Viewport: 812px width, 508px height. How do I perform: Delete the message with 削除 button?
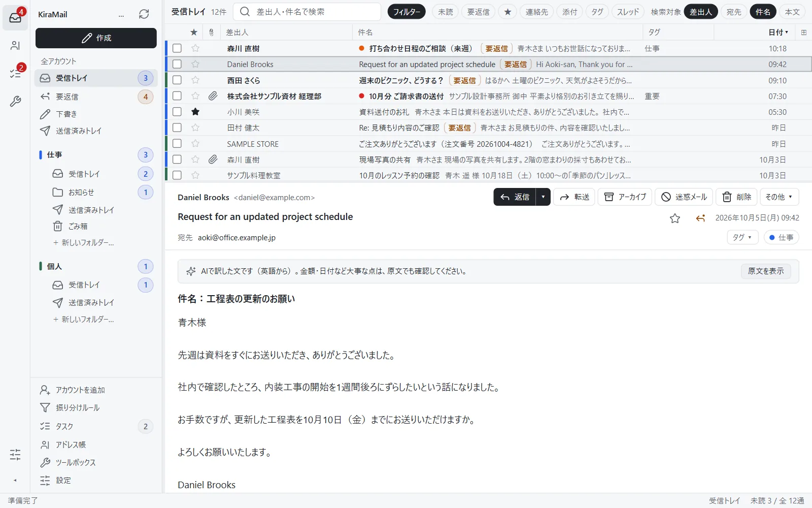tap(737, 197)
